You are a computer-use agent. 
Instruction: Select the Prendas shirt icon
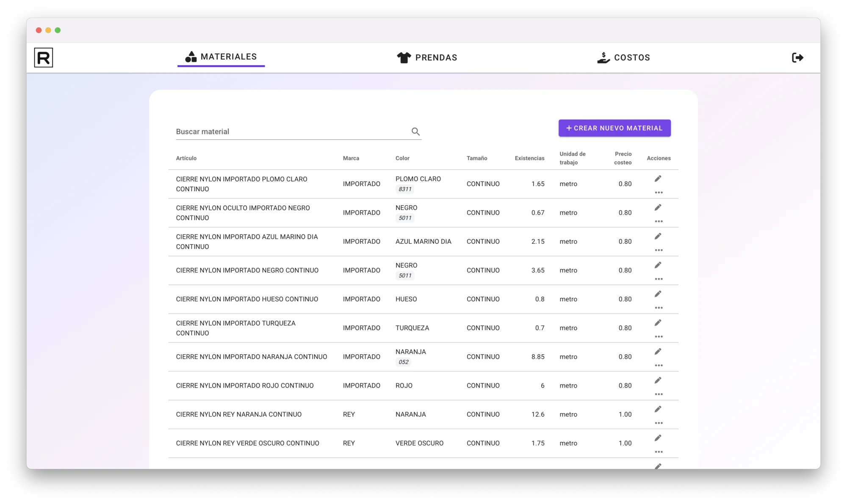click(x=403, y=57)
